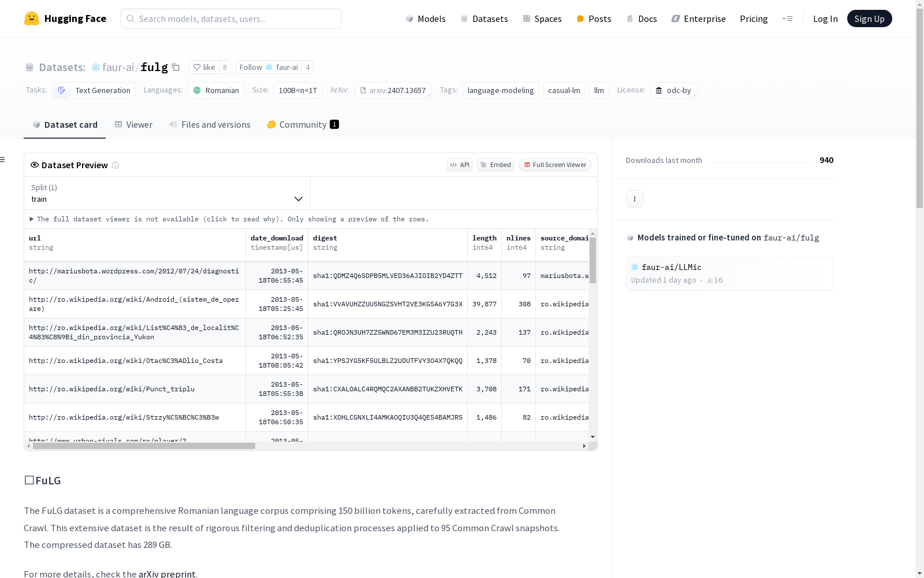The width and height of the screenshot is (924, 578).
Task: Click the language-modeling tag
Action: [501, 90]
